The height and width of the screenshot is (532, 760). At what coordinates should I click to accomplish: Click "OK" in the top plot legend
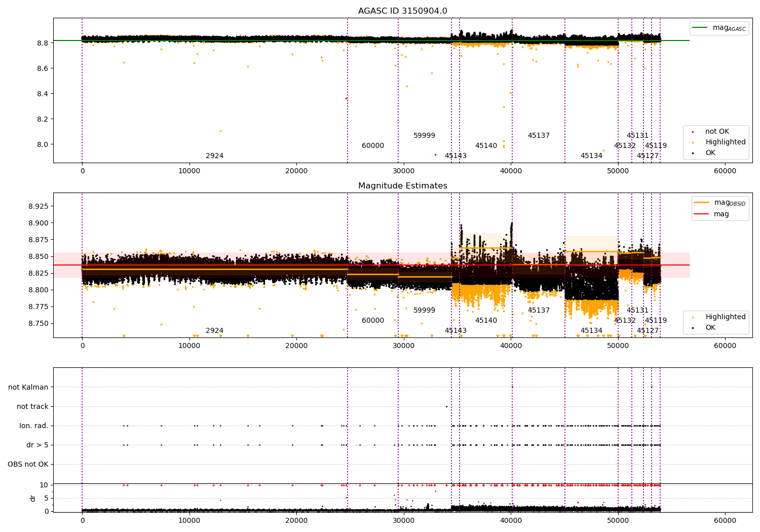point(710,153)
